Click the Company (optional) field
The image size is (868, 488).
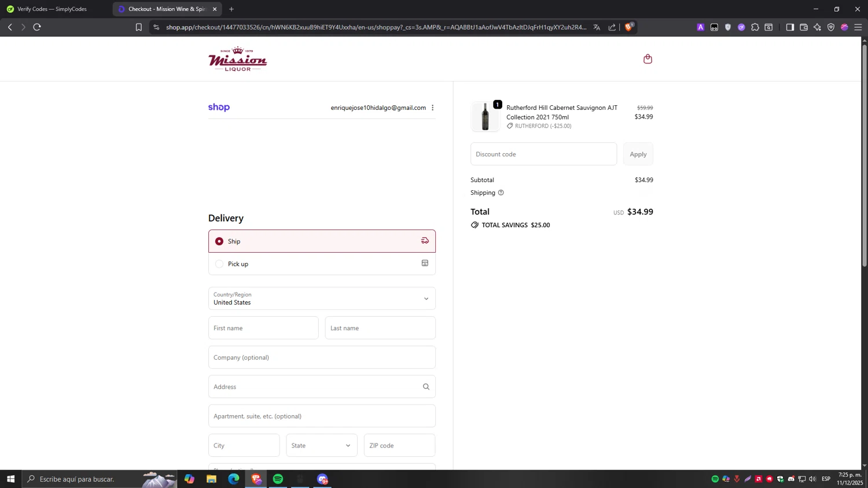[322, 357]
